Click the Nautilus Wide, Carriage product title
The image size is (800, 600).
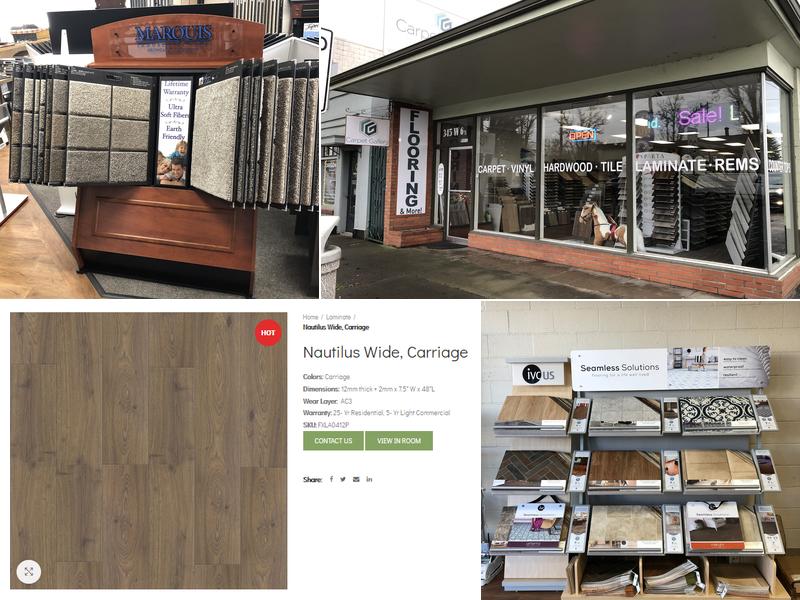tap(385, 353)
